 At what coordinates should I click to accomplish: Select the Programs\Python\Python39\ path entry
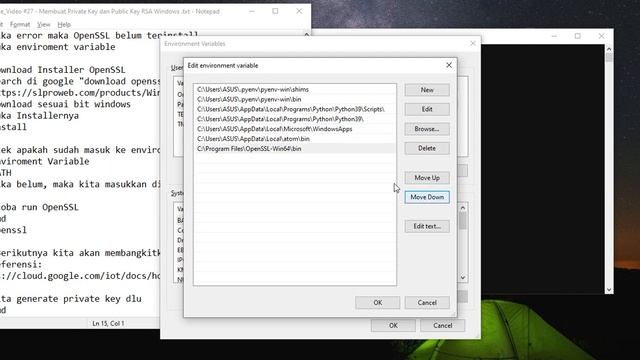[295, 119]
